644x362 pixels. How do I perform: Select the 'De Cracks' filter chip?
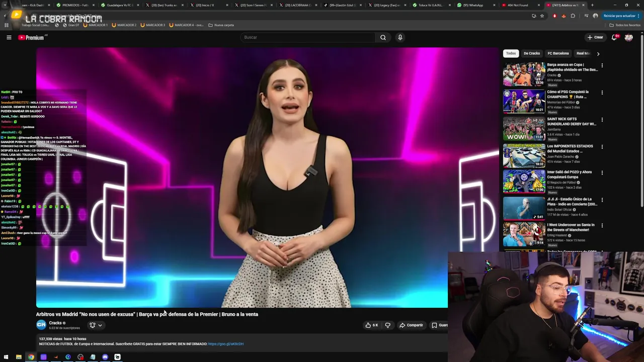[x=531, y=53]
